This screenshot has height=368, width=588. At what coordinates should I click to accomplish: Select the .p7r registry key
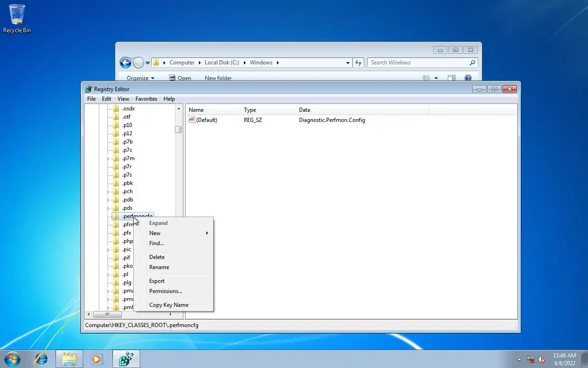(x=127, y=167)
